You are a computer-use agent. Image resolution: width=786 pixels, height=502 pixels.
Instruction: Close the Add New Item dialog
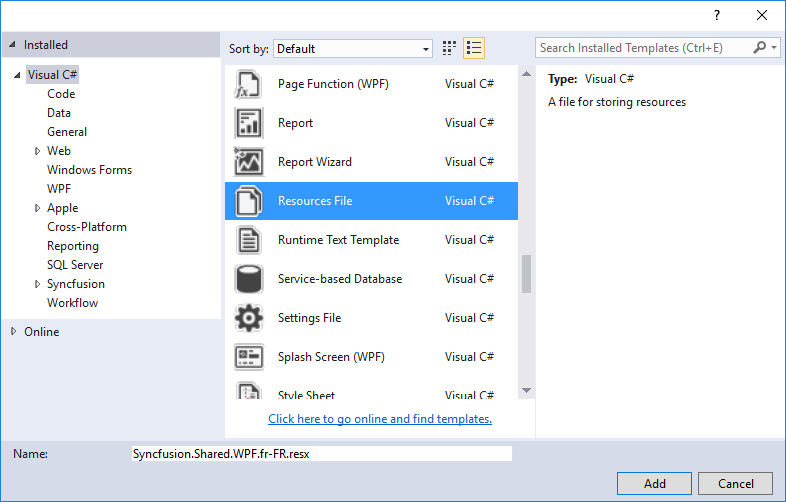762,15
